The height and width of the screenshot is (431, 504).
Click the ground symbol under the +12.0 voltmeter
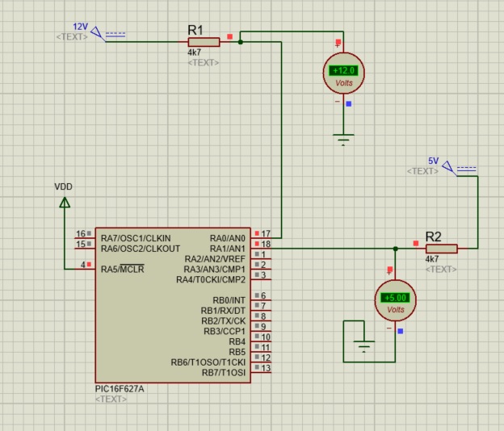343,140
